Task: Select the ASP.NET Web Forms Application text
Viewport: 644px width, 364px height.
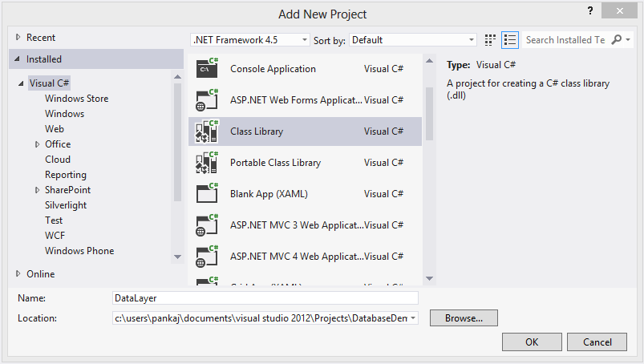Action: [297, 100]
